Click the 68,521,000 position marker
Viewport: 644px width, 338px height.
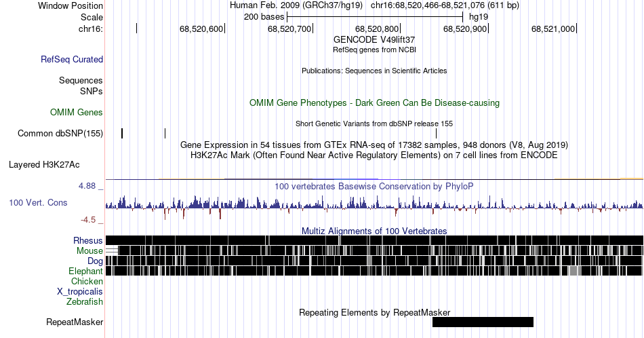point(553,29)
